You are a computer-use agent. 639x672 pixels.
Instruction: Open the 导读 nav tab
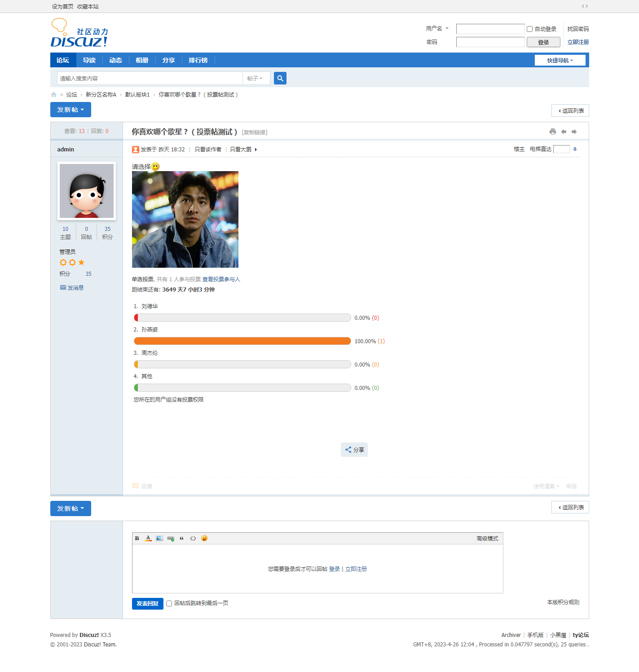(x=89, y=60)
